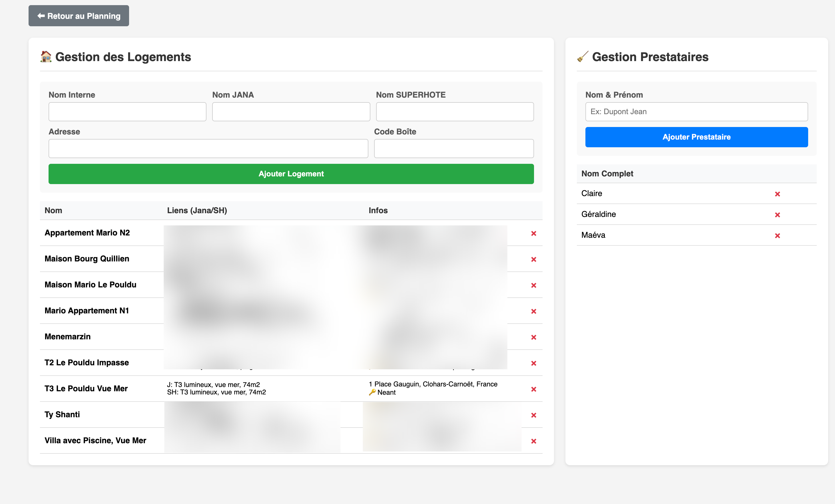The height and width of the screenshot is (504, 835).
Task: Delete the T3 Le Pouldu Vue Mer entry
Action: pos(534,389)
